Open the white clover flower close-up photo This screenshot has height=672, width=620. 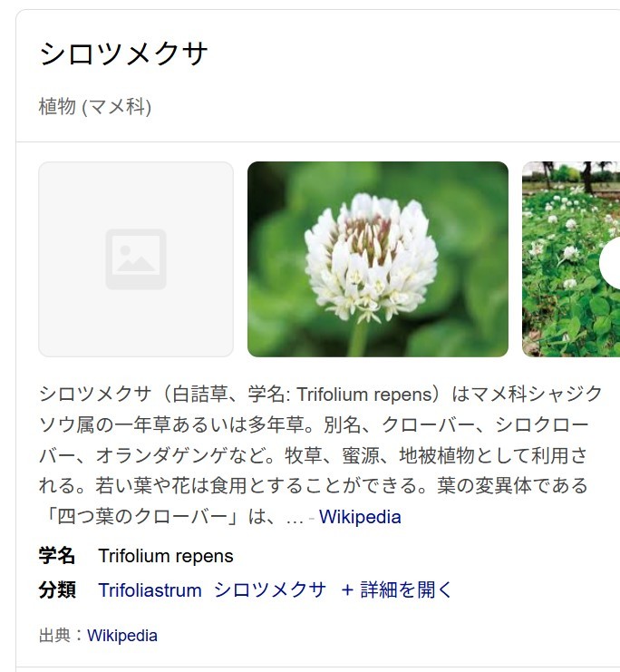[x=378, y=259]
